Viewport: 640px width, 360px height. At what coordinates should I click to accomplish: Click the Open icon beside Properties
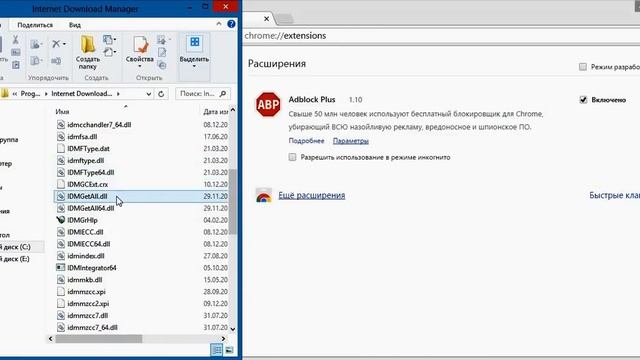(162, 40)
